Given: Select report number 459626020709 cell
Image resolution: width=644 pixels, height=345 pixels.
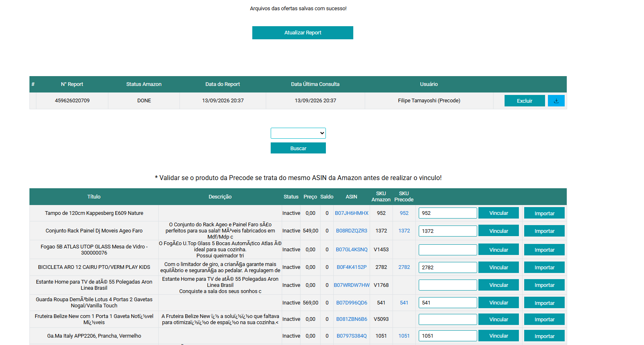Looking at the screenshot, I should pos(72,101).
